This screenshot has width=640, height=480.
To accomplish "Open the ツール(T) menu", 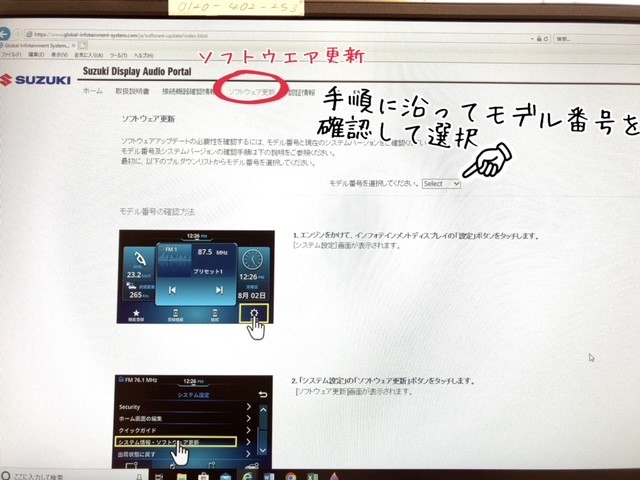I will tap(118, 55).
